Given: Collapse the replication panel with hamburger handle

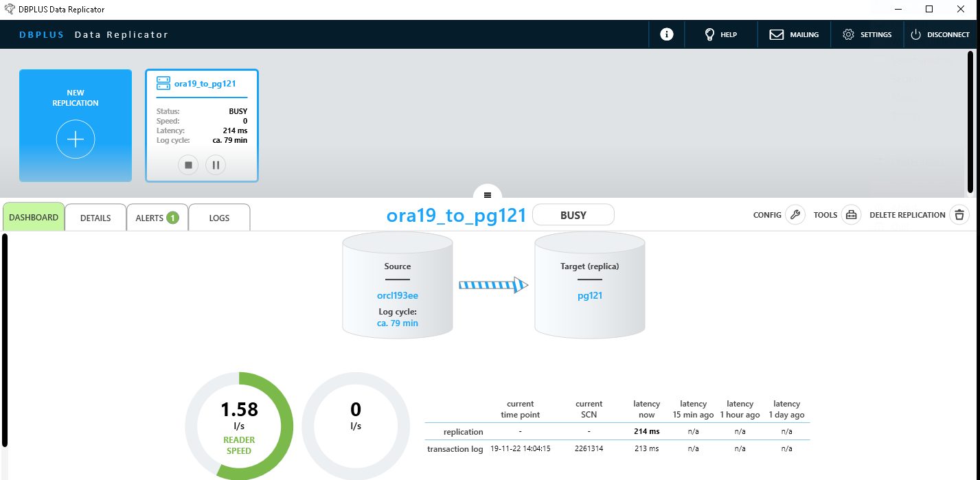Looking at the screenshot, I should pos(488,195).
